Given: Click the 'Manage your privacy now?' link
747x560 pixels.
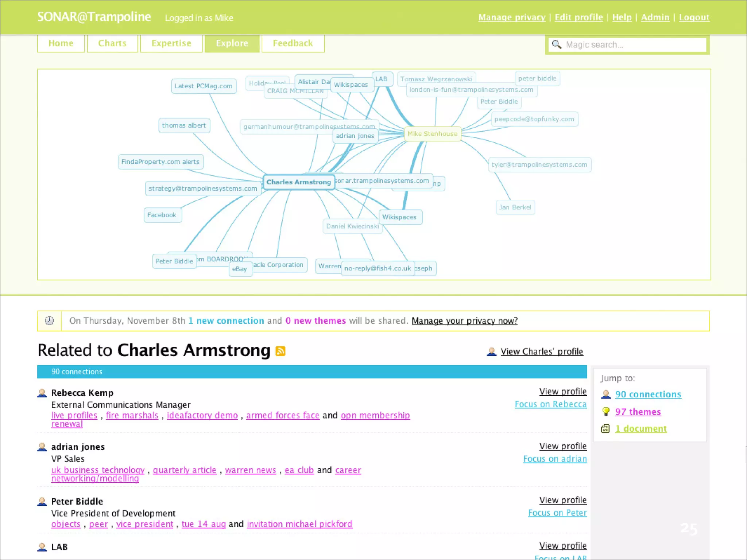Looking at the screenshot, I should (464, 320).
